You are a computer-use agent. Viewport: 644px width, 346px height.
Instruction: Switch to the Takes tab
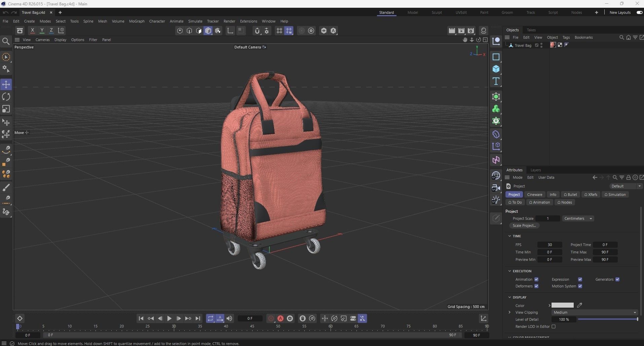(531, 30)
